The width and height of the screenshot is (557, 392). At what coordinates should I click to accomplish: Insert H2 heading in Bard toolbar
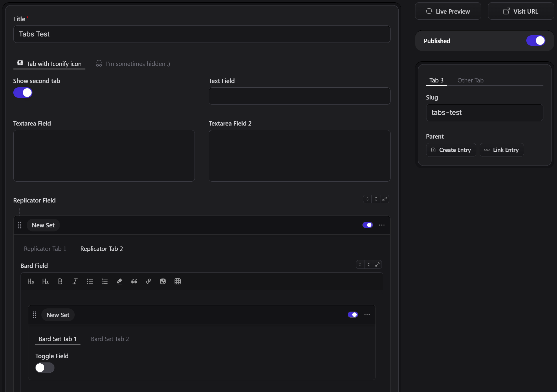[31, 281]
